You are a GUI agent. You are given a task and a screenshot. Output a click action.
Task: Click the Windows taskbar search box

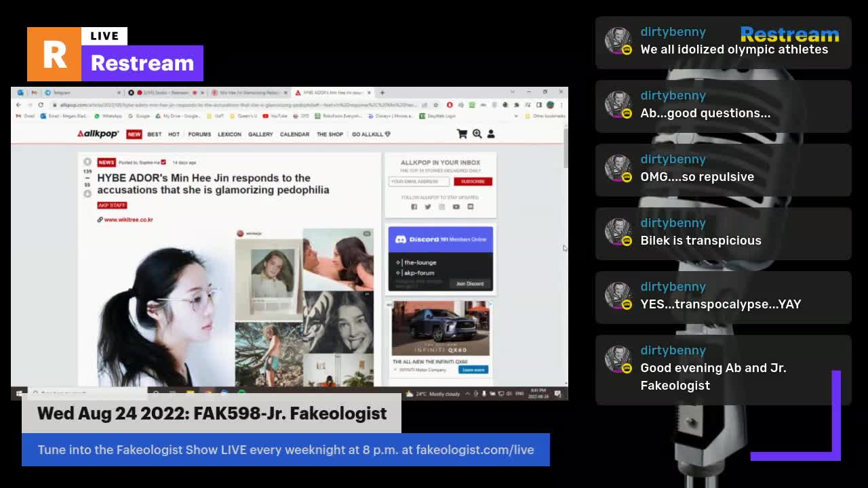coord(87,394)
